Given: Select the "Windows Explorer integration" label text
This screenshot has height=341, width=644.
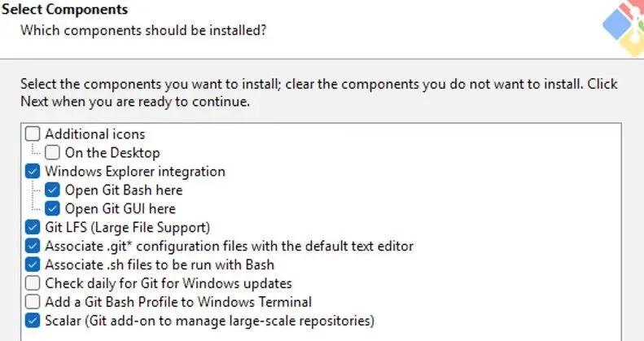Looking at the screenshot, I should pyautogui.click(x=135, y=171).
